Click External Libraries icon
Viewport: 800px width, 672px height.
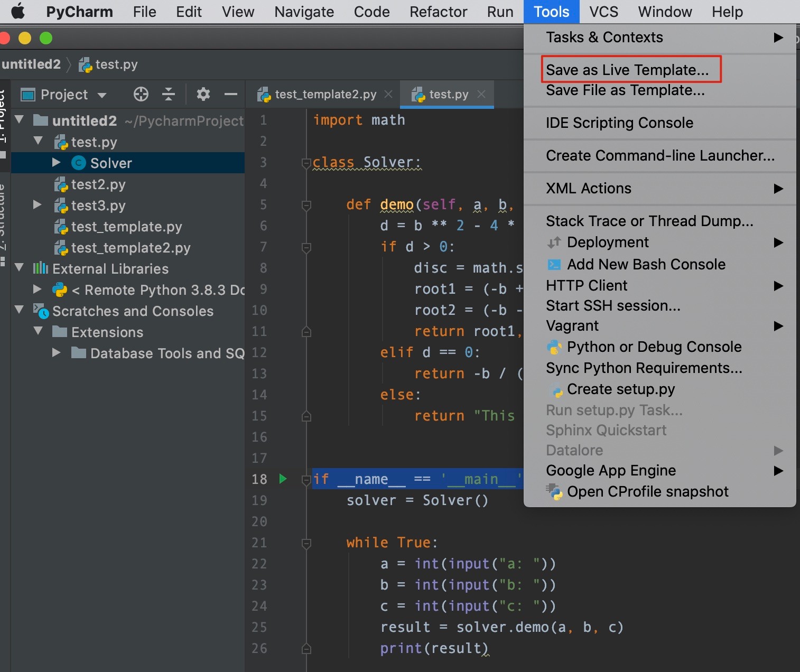[x=41, y=268]
